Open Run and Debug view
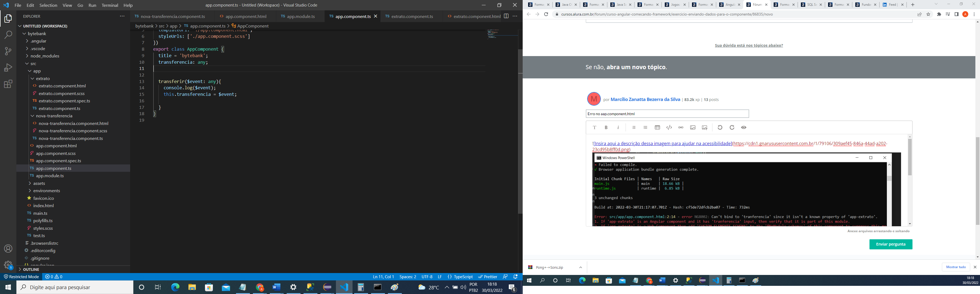980x294 pixels. coord(8,68)
